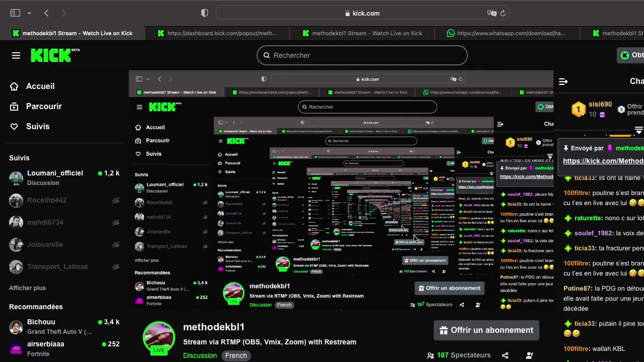Switch to the first methodekbl1 Stream tab in the outermost tab bar

point(72,33)
